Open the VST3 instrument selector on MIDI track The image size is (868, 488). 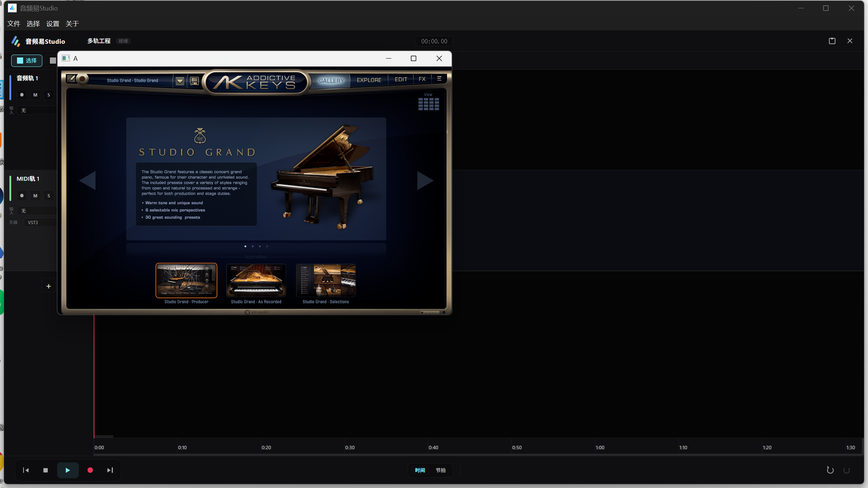(x=40, y=222)
